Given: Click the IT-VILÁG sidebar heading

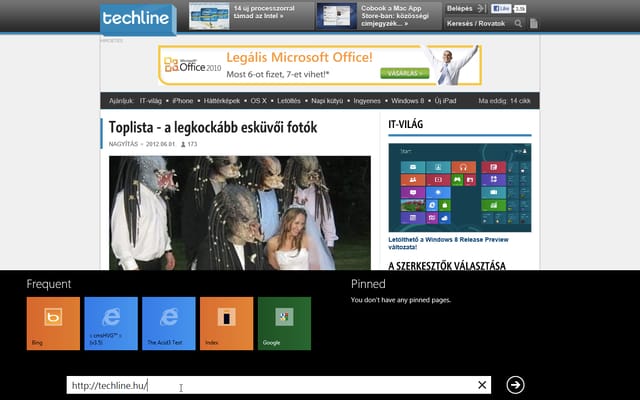Looking at the screenshot, I should (x=405, y=124).
